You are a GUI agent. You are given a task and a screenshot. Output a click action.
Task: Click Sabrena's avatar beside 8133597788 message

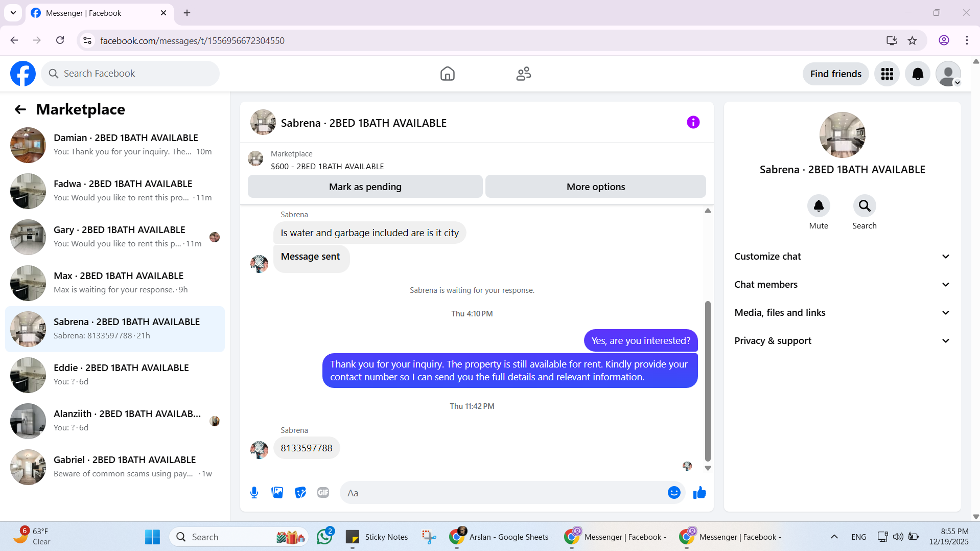259,450
